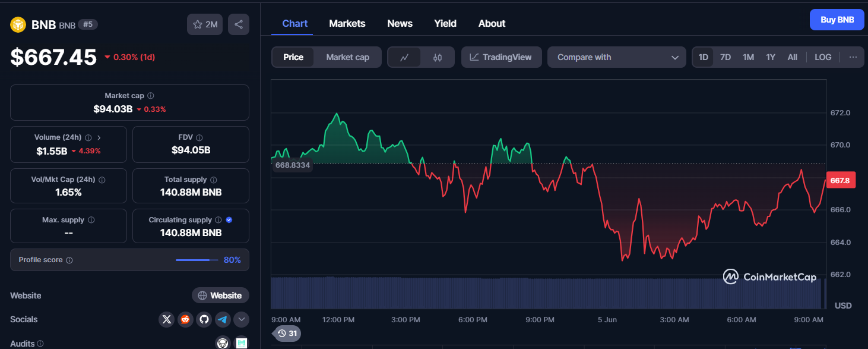Set chart range to 7D

coord(725,57)
